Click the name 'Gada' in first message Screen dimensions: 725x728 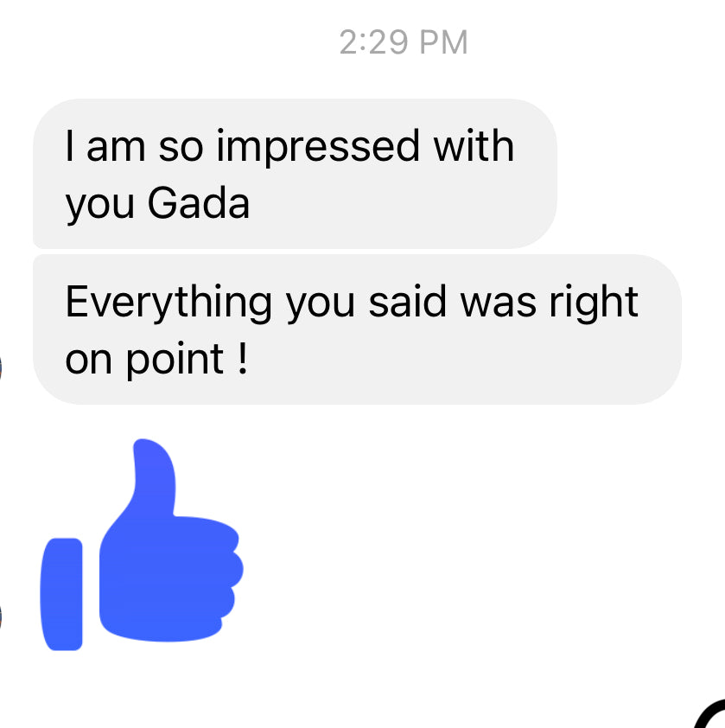(199, 203)
